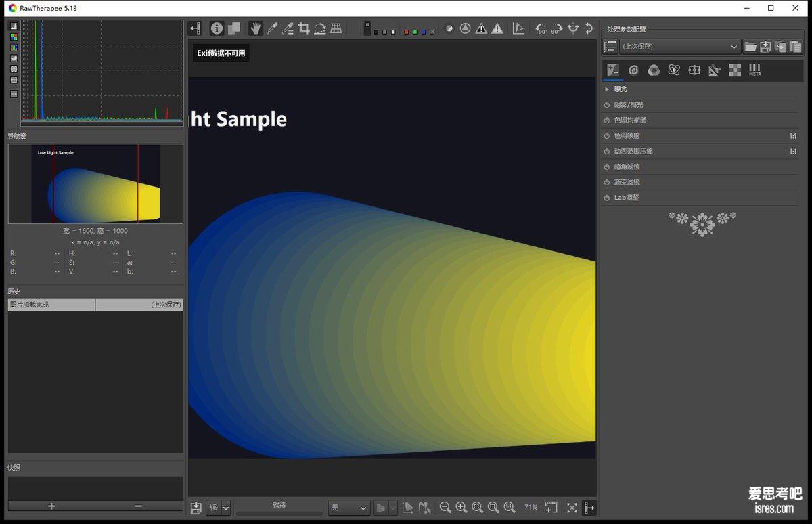Toggle the clipped shadow warning indicator
Image resolution: width=812 pixels, height=524 pixels.
click(481, 28)
